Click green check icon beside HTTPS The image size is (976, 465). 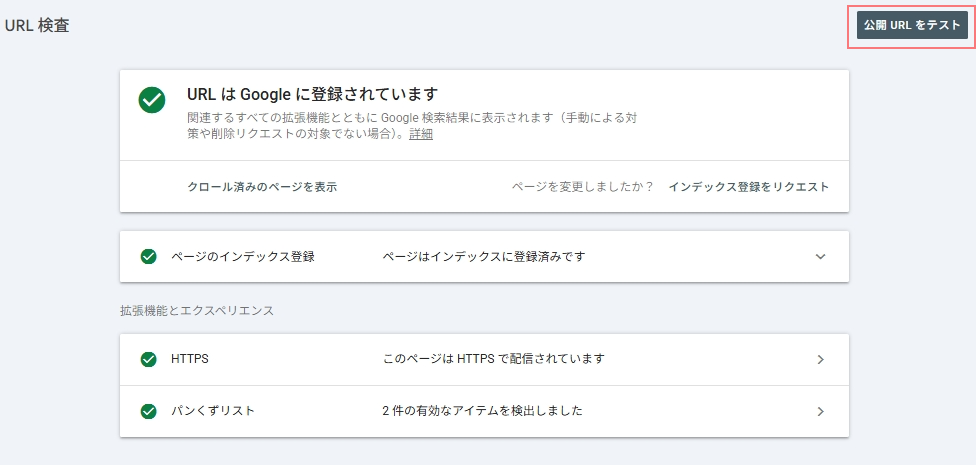148,359
